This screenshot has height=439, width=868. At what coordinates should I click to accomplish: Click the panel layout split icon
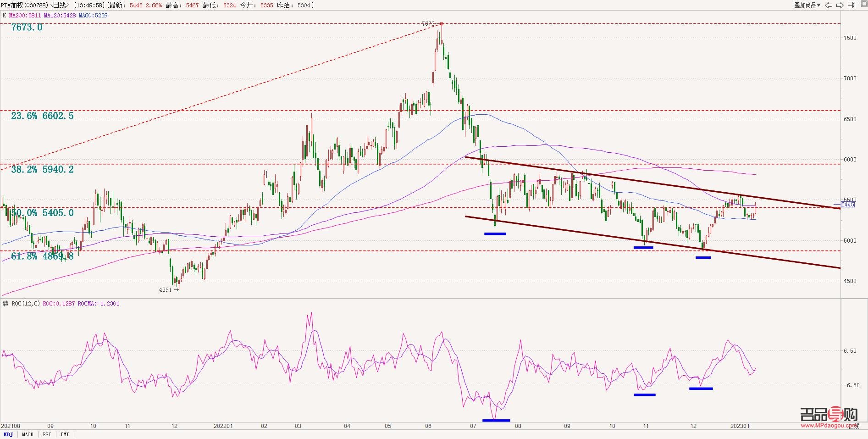click(x=851, y=5)
